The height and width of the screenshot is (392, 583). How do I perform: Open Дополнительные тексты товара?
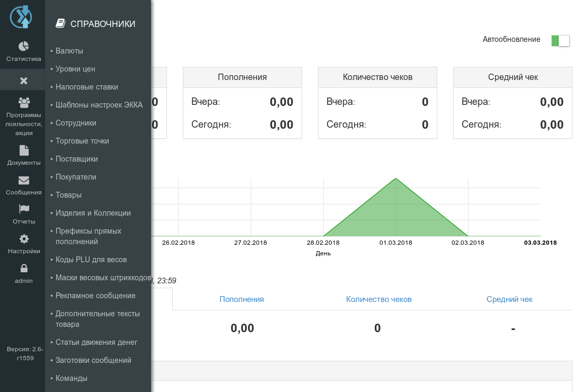[98, 319]
